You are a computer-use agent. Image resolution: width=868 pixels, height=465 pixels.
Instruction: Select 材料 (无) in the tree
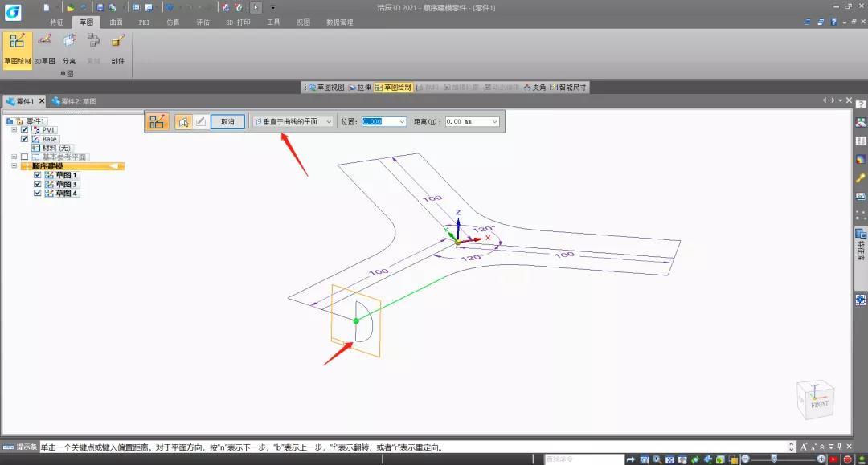pos(56,149)
